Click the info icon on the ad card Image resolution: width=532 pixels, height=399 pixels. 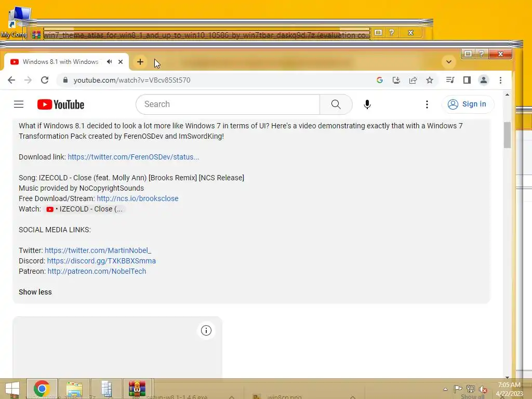point(206,330)
